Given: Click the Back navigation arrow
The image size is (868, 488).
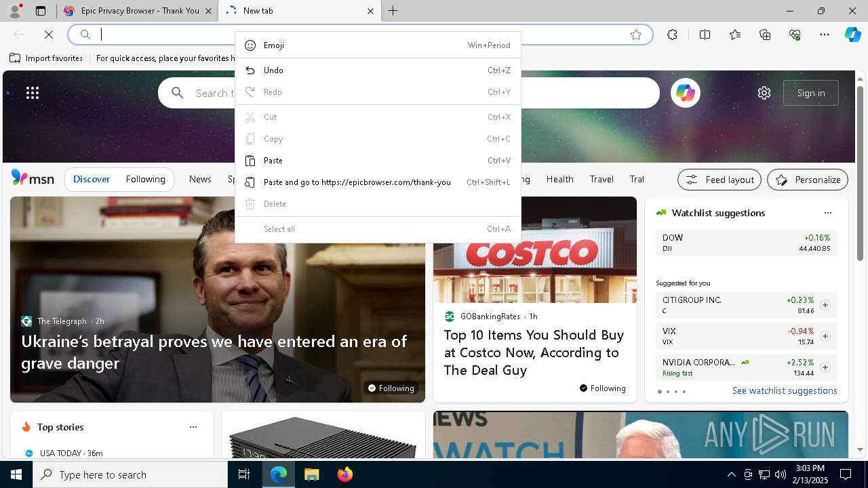Looking at the screenshot, I should click(19, 35).
